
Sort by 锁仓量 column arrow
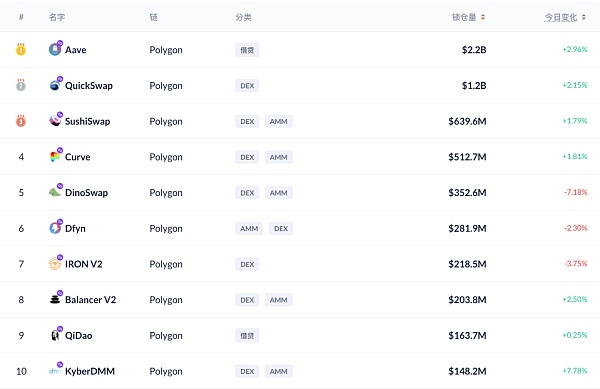point(483,17)
